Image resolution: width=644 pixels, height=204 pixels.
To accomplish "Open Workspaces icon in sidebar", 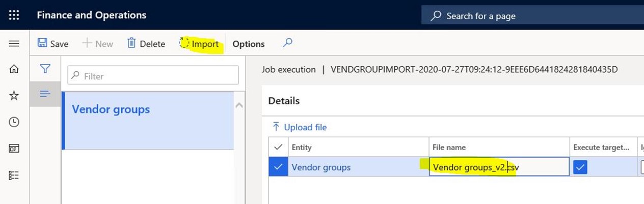I will (x=14, y=149).
